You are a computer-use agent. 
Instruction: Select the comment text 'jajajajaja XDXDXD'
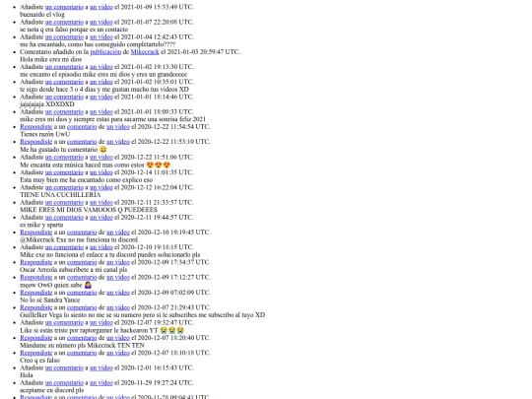point(47,104)
